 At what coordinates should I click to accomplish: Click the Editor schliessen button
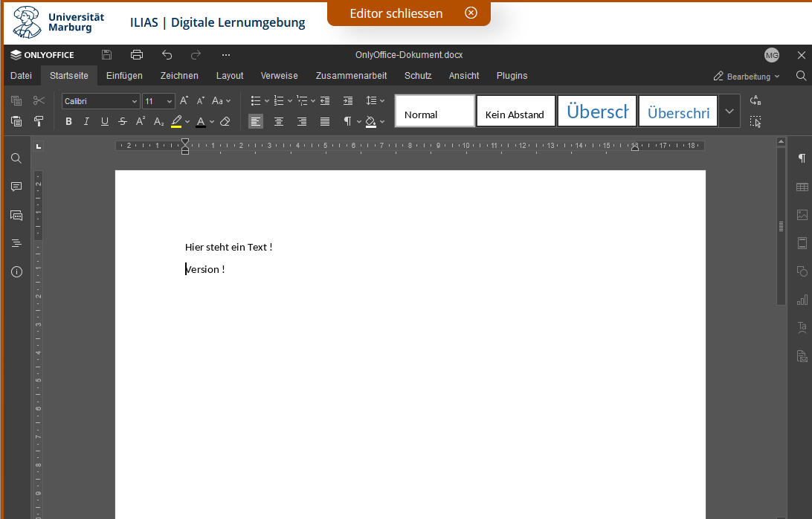tap(408, 13)
